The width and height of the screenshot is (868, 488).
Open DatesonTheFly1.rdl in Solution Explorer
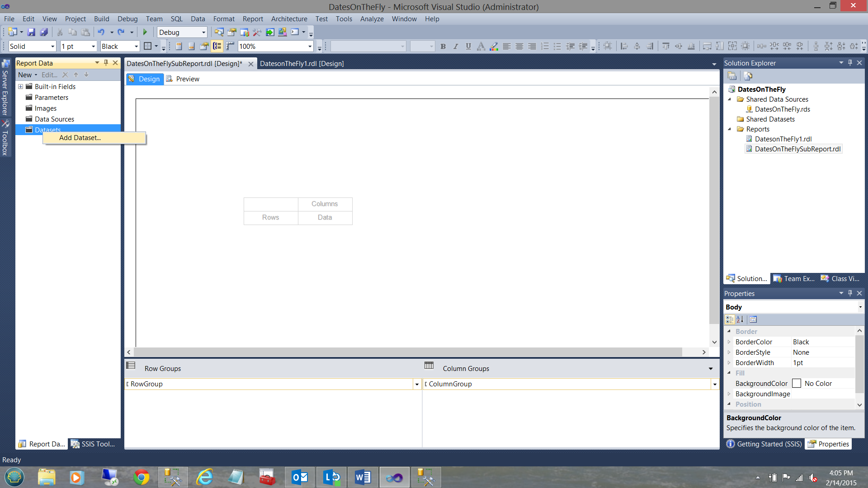click(x=783, y=139)
